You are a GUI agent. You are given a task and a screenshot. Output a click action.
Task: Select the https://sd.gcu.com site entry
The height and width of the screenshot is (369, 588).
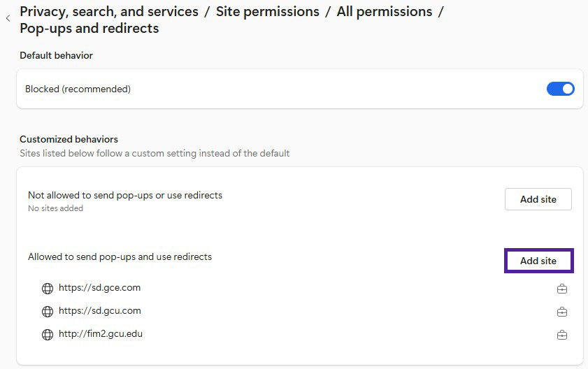tap(99, 311)
